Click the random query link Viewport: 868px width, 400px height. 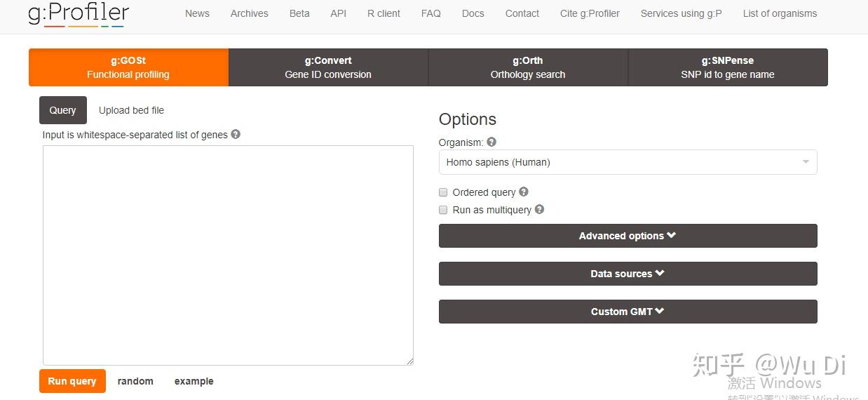coord(135,381)
